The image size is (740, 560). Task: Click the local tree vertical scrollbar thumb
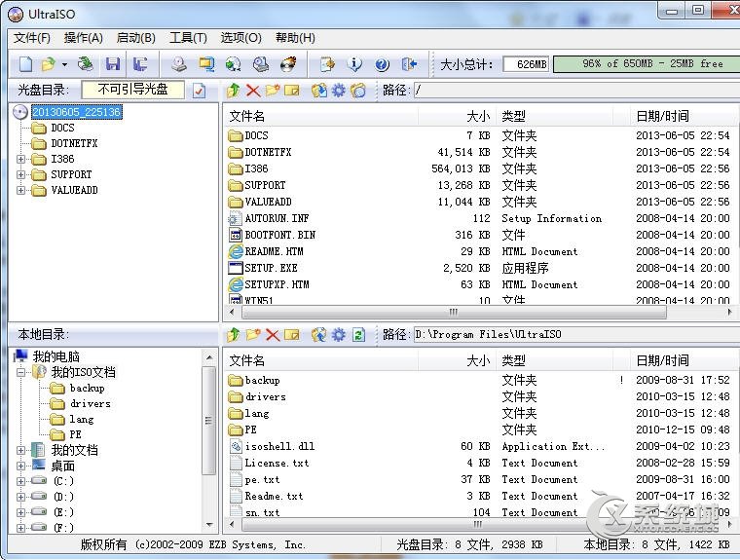(208, 420)
